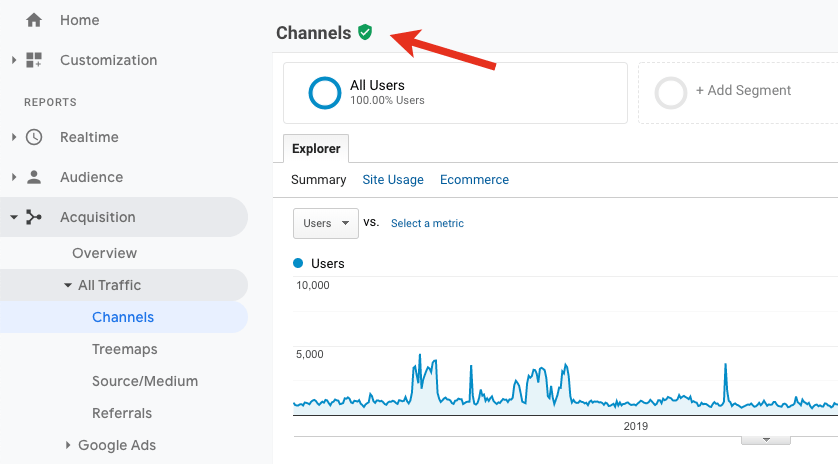Collapse the All Traffic submenu arrow
This screenshot has width=838, height=464.
[x=68, y=285]
